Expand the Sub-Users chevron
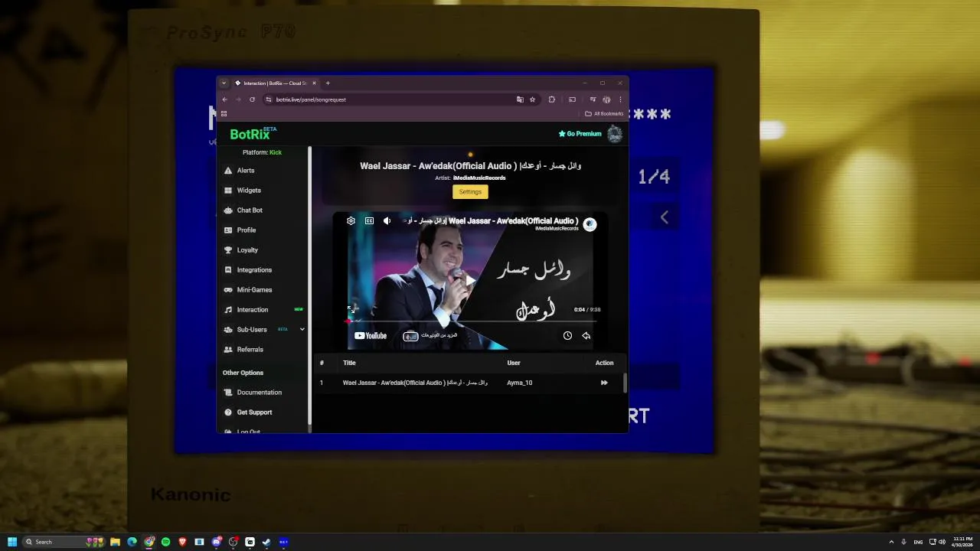This screenshot has height=551, width=980. pos(302,330)
